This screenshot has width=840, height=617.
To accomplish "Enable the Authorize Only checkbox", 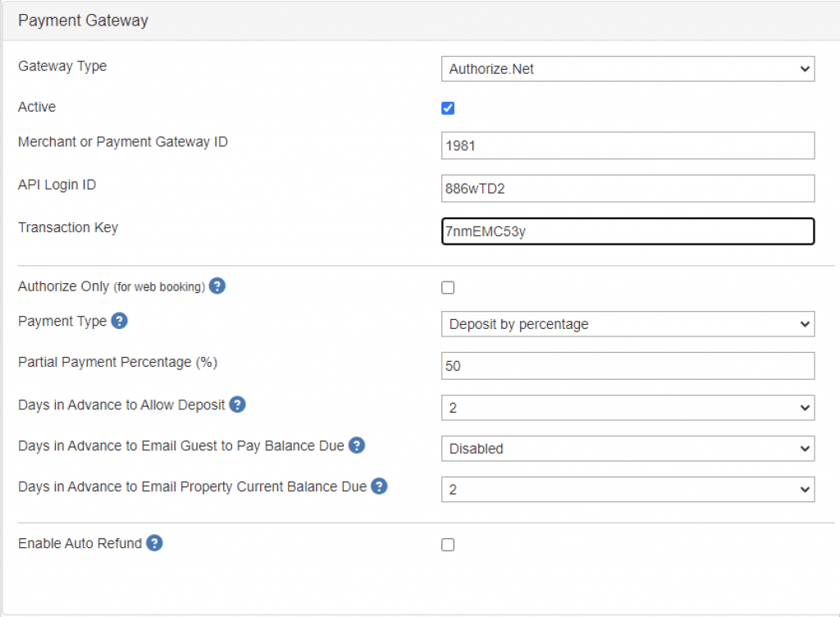I will (448, 288).
